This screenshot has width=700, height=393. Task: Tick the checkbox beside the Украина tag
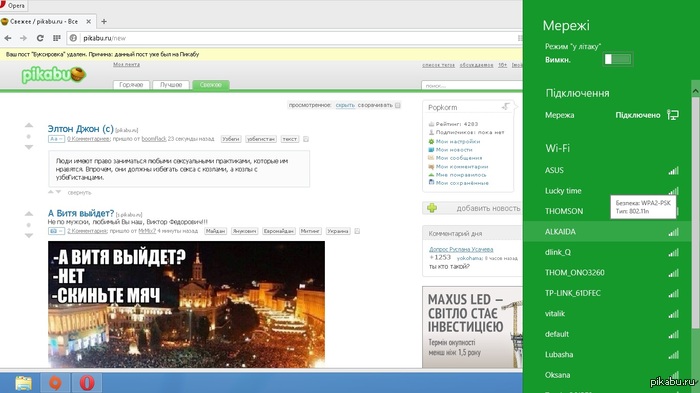[x=357, y=231]
